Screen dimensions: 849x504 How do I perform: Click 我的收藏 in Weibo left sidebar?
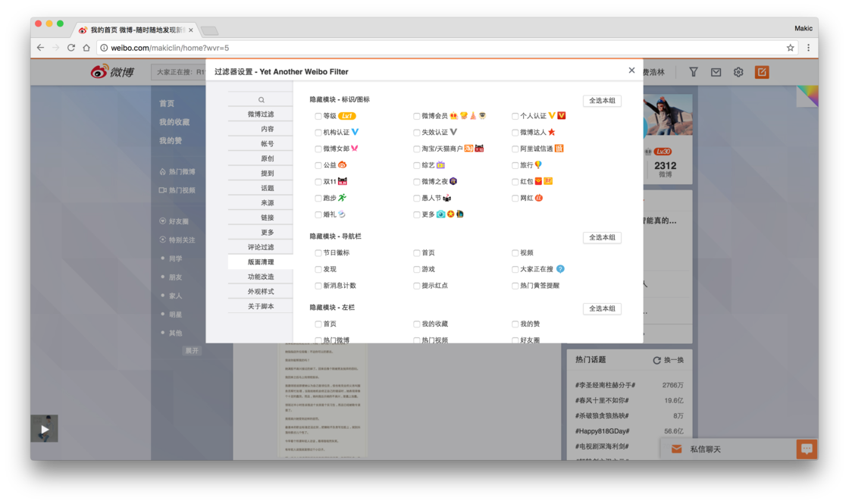click(x=174, y=122)
